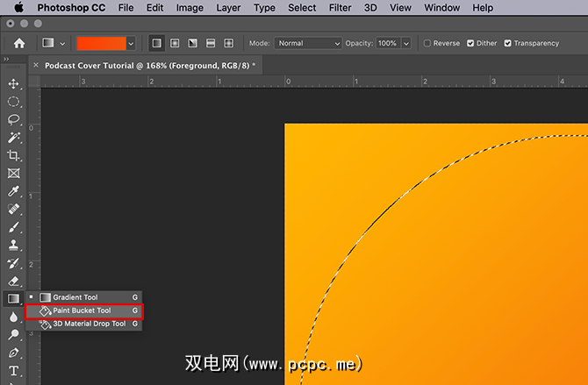This screenshot has height=385, width=588.
Task: Enable the Reverse checkbox
Action: [427, 43]
